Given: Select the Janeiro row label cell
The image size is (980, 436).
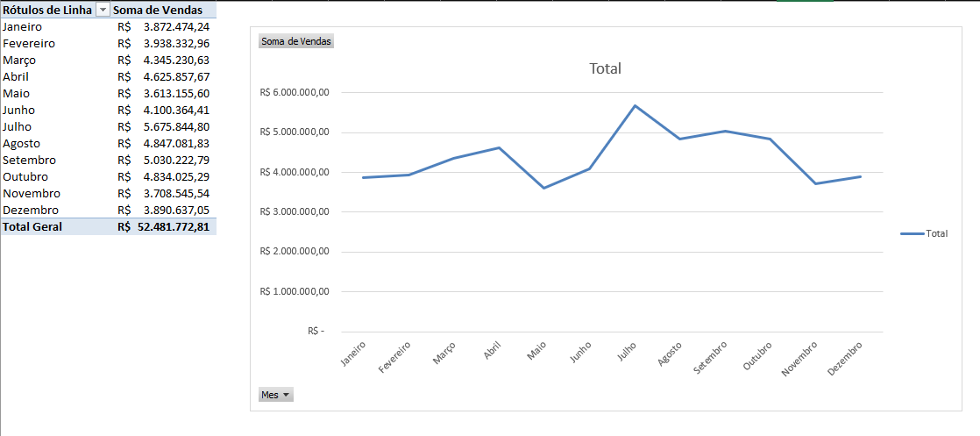Looking at the screenshot, I should pyautogui.click(x=56, y=27).
